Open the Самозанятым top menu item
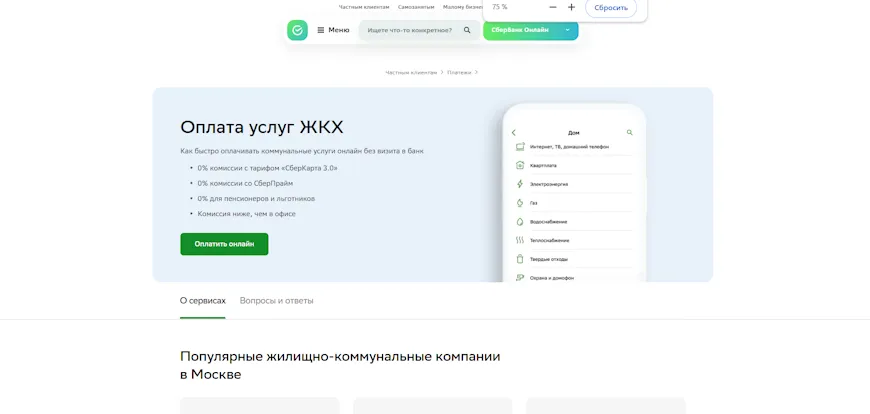 [416, 7]
